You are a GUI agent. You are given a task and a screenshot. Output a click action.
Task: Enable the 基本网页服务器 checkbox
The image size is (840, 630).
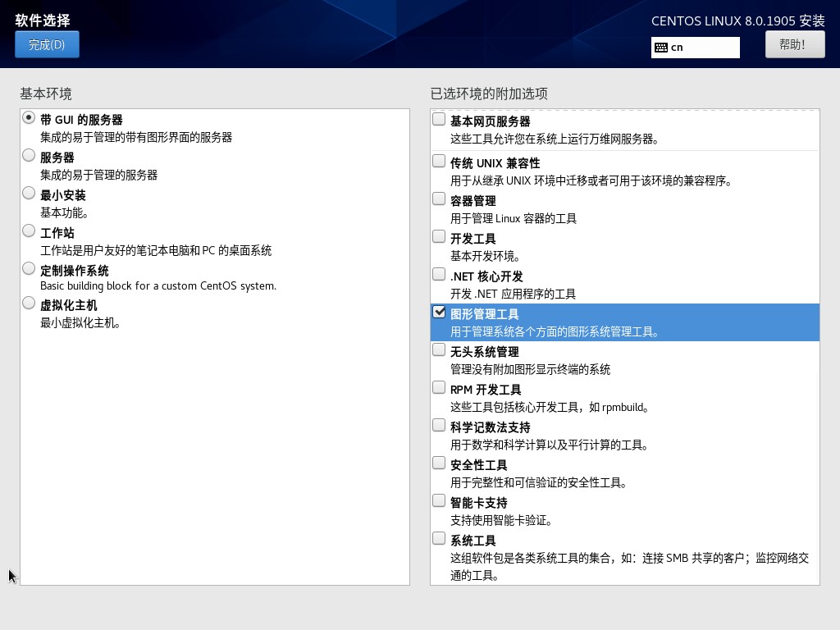[439, 119]
